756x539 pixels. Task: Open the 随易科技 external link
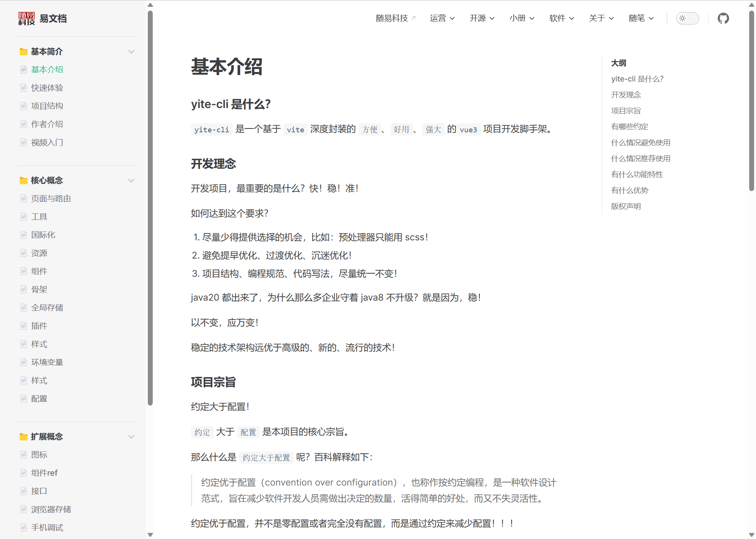[396, 18]
